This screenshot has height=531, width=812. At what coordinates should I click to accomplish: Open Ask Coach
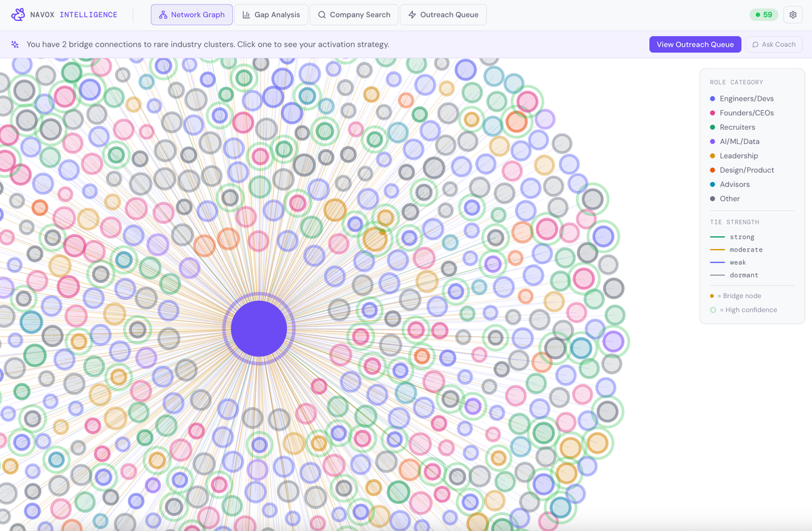(x=773, y=45)
